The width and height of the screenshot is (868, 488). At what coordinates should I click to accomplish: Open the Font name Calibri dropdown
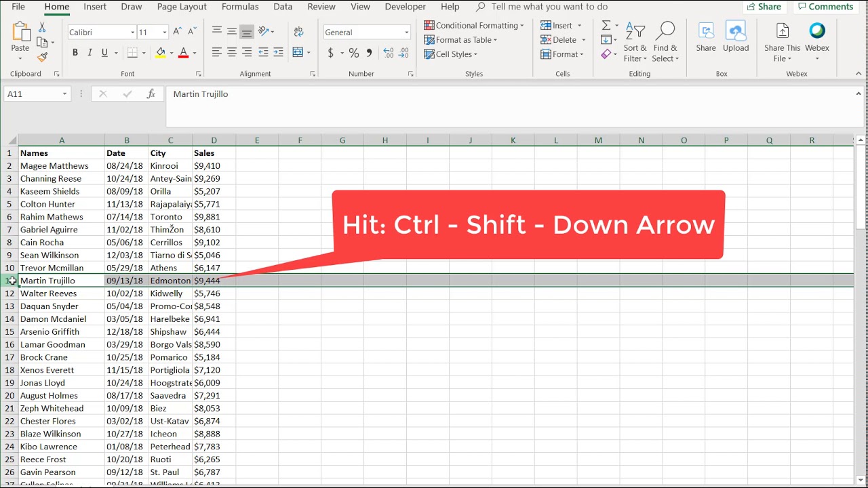(132, 33)
